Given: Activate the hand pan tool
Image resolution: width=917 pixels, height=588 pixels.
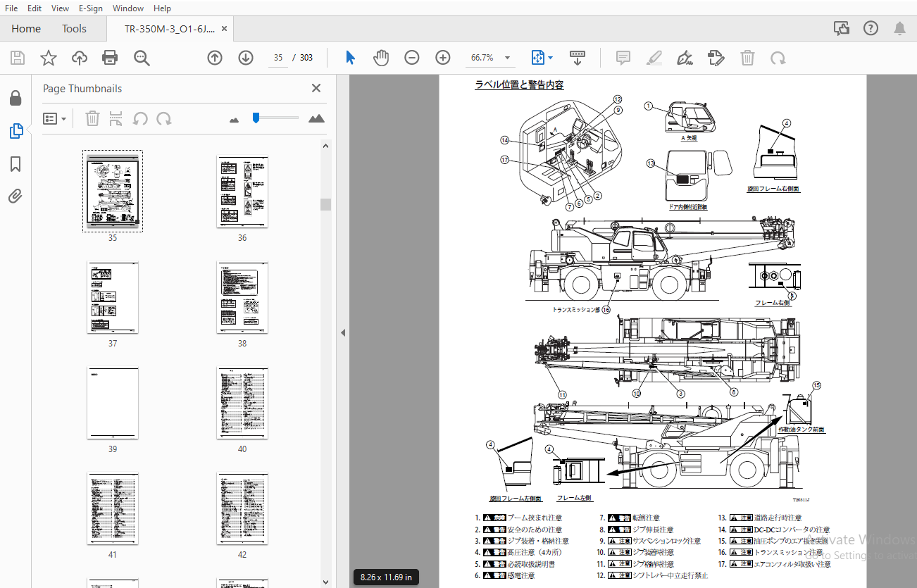Looking at the screenshot, I should [380, 58].
